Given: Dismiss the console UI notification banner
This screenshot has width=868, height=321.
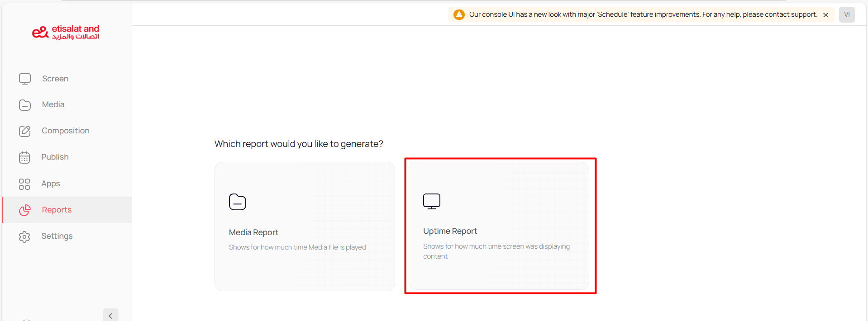Looking at the screenshot, I should pyautogui.click(x=825, y=15).
